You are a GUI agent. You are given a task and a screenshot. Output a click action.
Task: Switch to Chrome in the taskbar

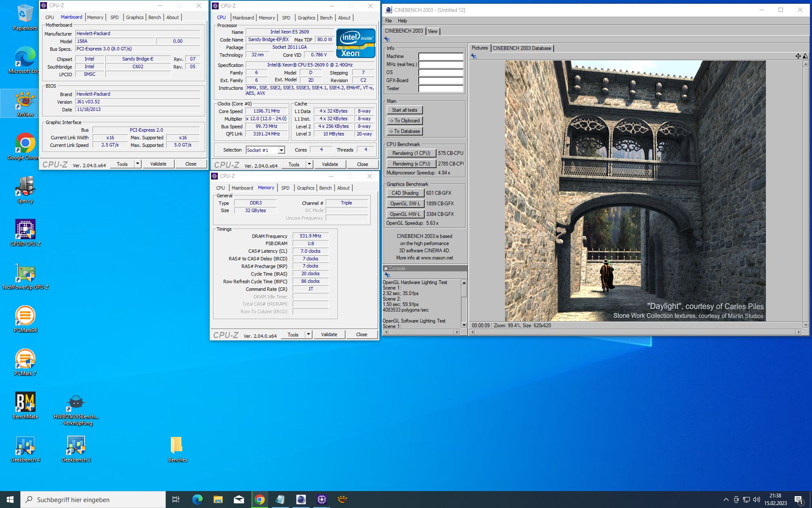pyautogui.click(x=260, y=500)
